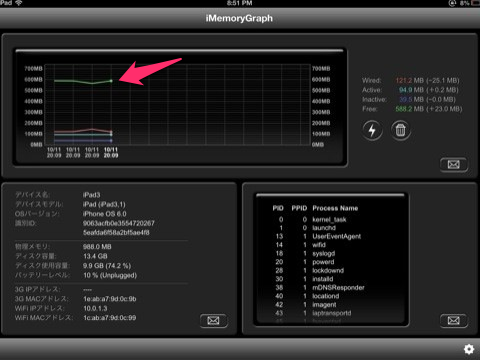Tap the disk capacity value 13.4 GB
The image size is (480, 360).
point(95,256)
